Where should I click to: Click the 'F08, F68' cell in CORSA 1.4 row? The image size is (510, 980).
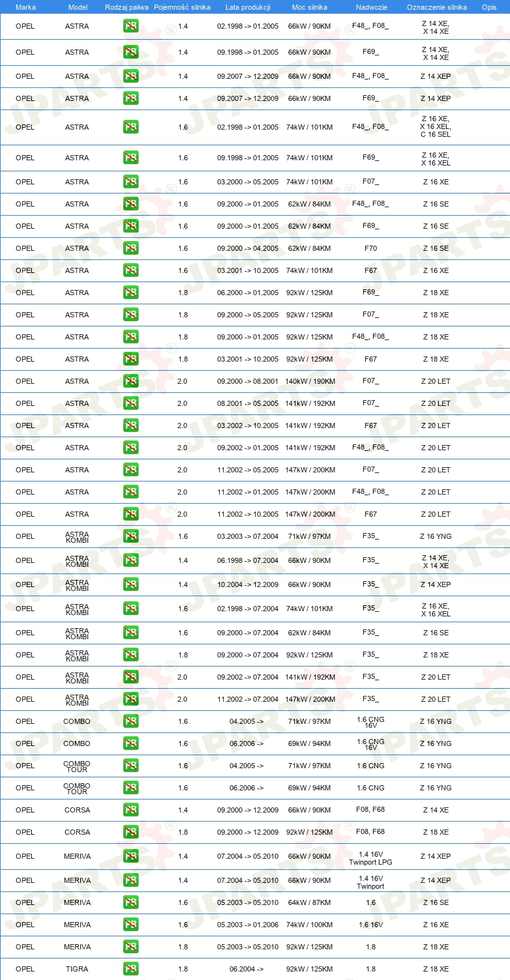(x=370, y=810)
